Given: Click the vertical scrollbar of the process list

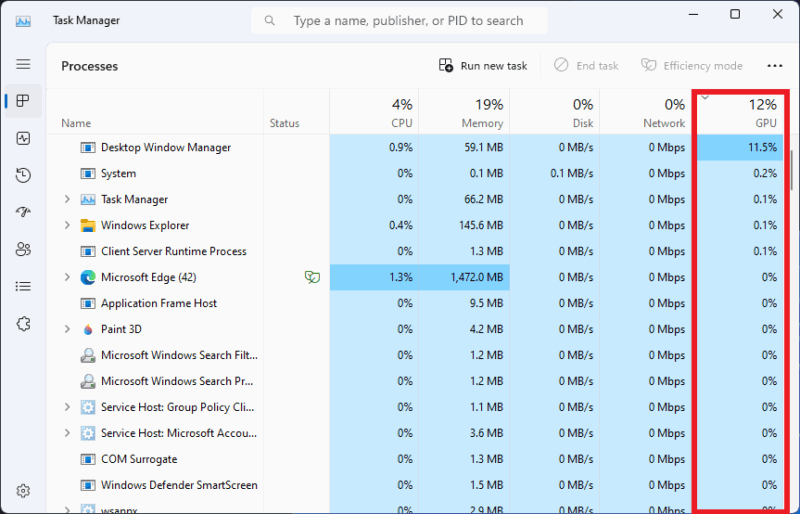Looking at the screenshot, I should [792, 170].
